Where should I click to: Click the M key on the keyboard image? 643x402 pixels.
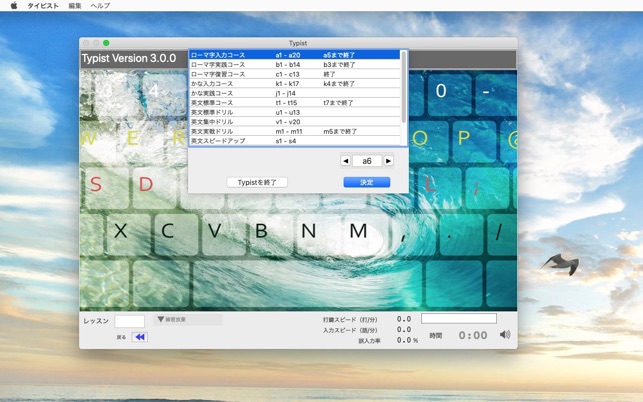click(x=358, y=231)
